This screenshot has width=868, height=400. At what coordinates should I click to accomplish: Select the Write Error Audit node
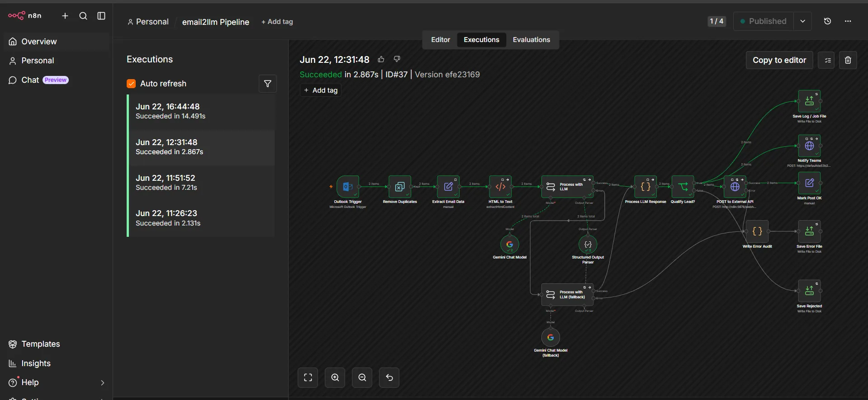point(757,231)
